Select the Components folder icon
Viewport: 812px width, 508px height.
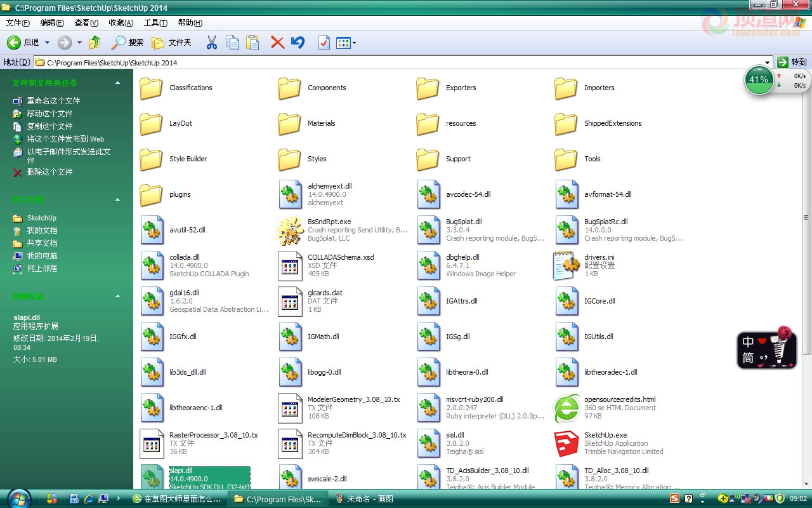point(290,88)
